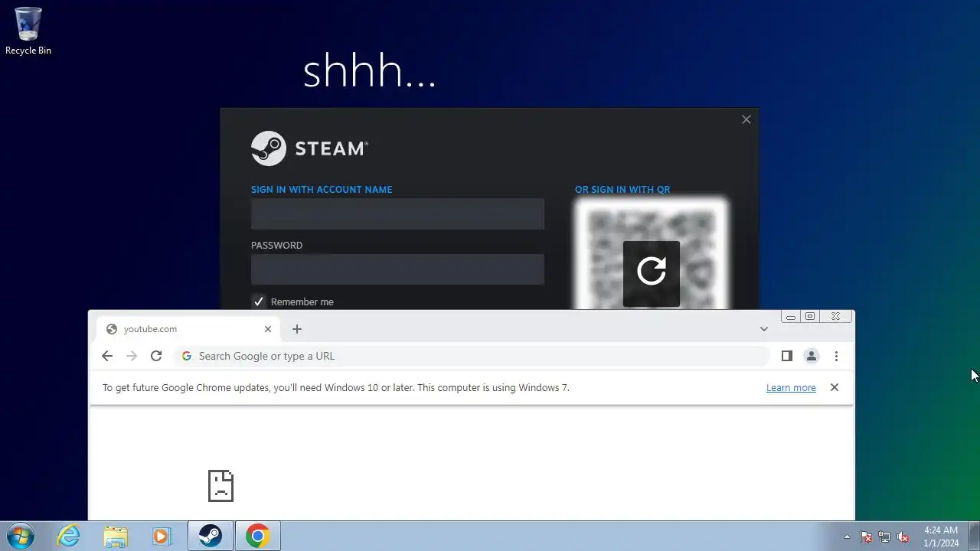This screenshot has height=551, width=980.
Task: Click the SIGN IN WITH ACCOUNT NAME label
Action: click(322, 189)
